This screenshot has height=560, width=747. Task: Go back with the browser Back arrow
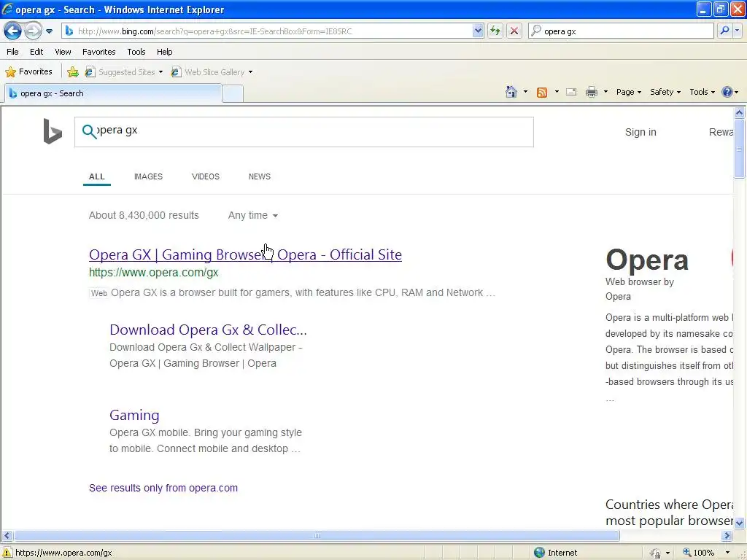[12, 31]
